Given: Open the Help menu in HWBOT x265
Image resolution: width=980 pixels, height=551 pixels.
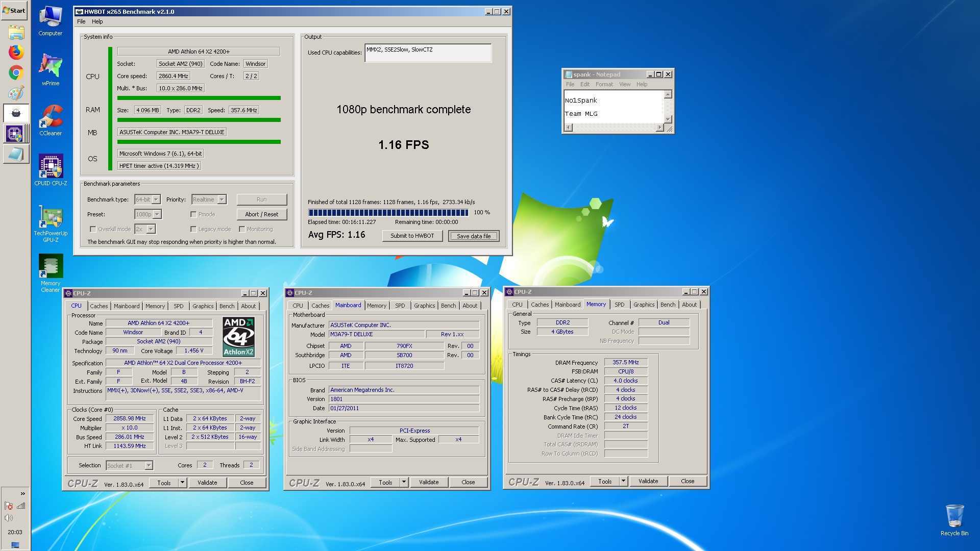Looking at the screenshot, I should tap(97, 21).
